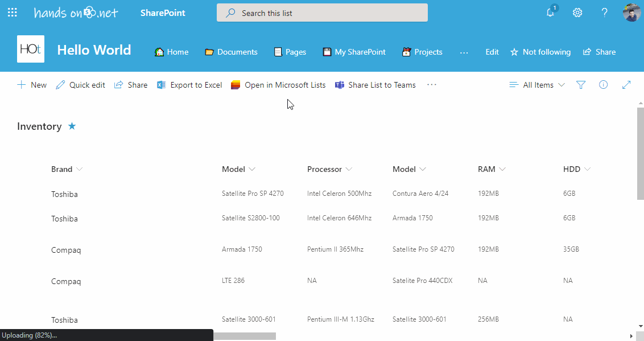Click the Teams icon in command bar
The image size is (644, 341).
pyautogui.click(x=340, y=85)
